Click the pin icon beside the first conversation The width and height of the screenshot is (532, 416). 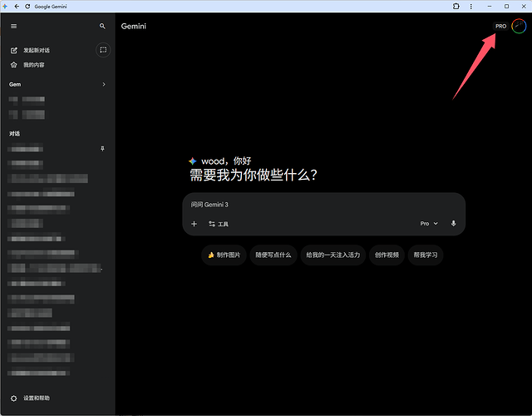102,149
